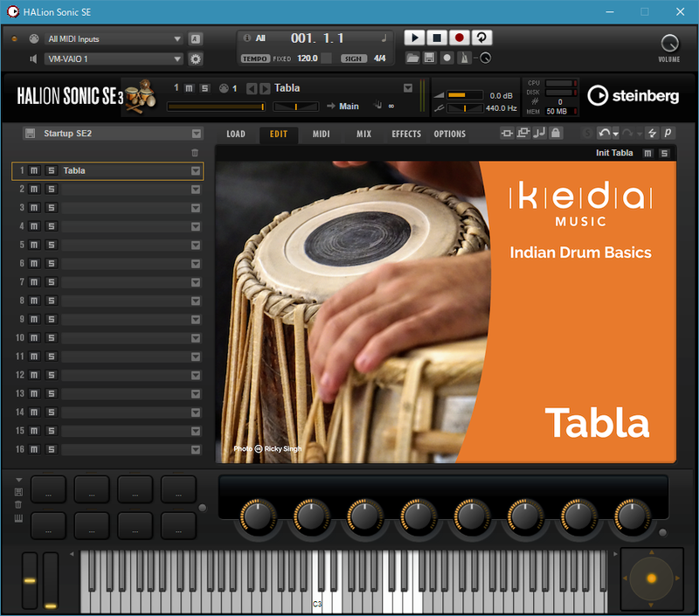Image resolution: width=699 pixels, height=616 pixels.
Task: Click the trigger pads keyboard icon
Action: coord(18,518)
